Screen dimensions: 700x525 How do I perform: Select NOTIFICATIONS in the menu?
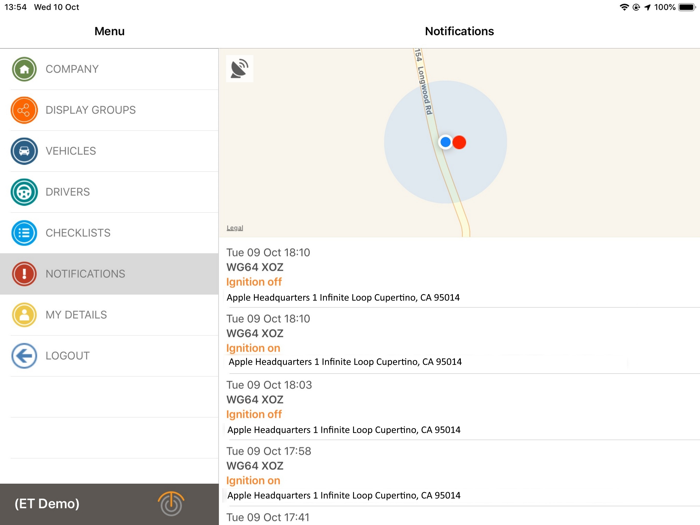[x=109, y=274]
